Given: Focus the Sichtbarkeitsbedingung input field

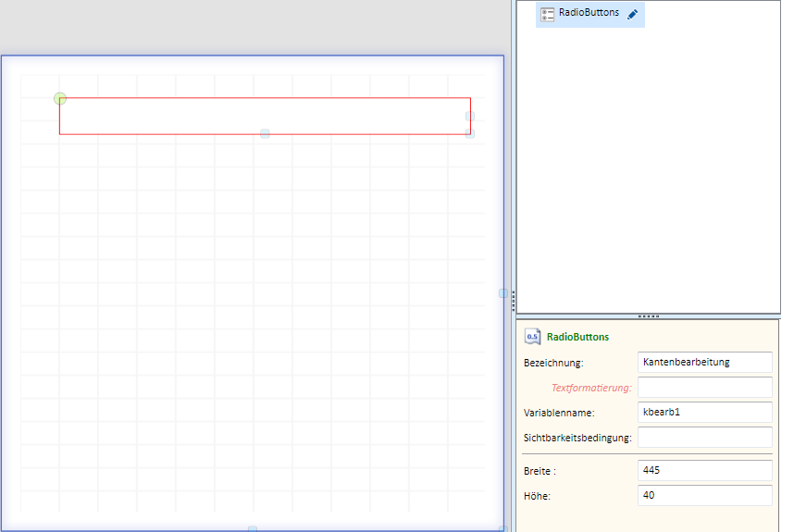Looking at the screenshot, I should coord(704,438).
